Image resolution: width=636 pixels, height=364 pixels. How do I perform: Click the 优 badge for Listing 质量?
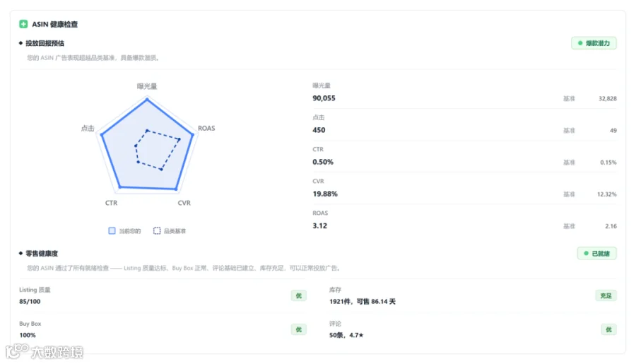pos(298,296)
